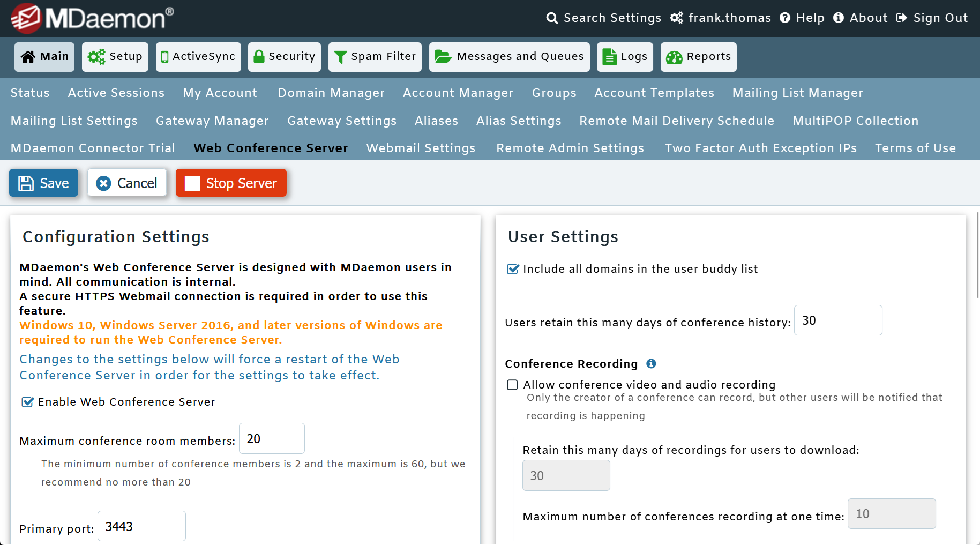The height and width of the screenshot is (545, 980).
Task: Go to the Aliases page
Action: (x=436, y=121)
